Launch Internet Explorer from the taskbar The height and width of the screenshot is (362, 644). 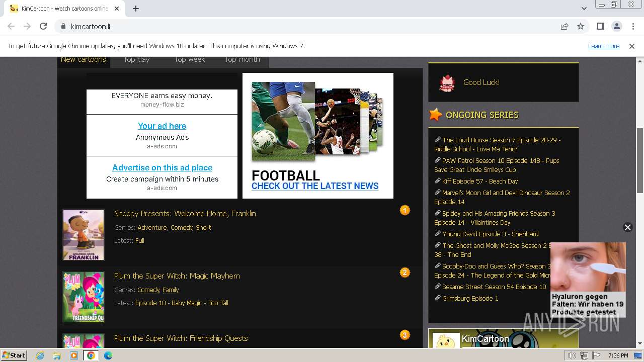pyautogui.click(x=40, y=355)
